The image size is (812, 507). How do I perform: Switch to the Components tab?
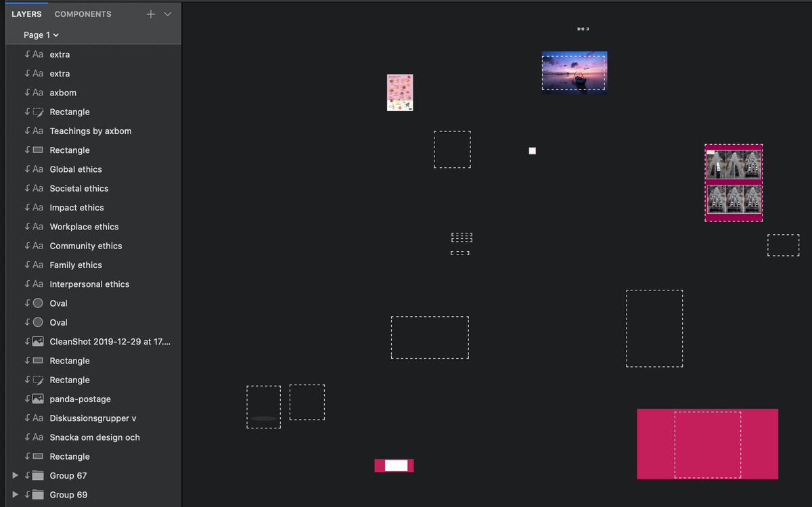click(x=83, y=14)
